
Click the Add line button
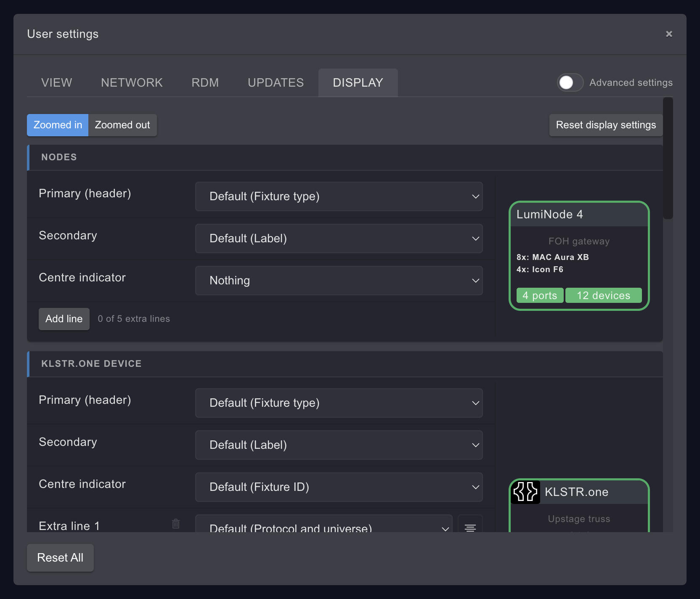click(x=64, y=319)
